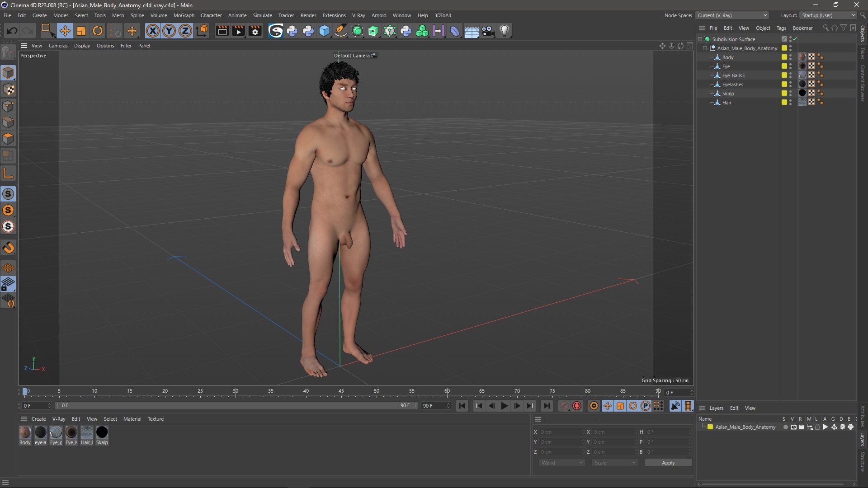Open the Layers menu
Viewport: 868px width, 488px height.
(x=716, y=408)
